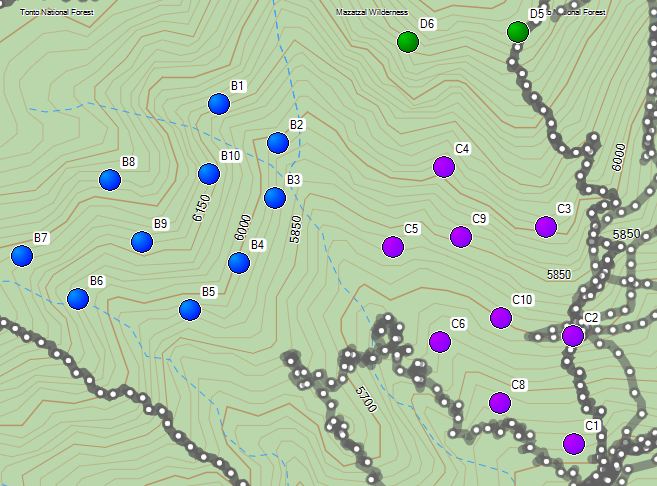This screenshot has height=486, width=657.
Task: Select the purple C6 waypoint dot
Action: coord(440,342)
